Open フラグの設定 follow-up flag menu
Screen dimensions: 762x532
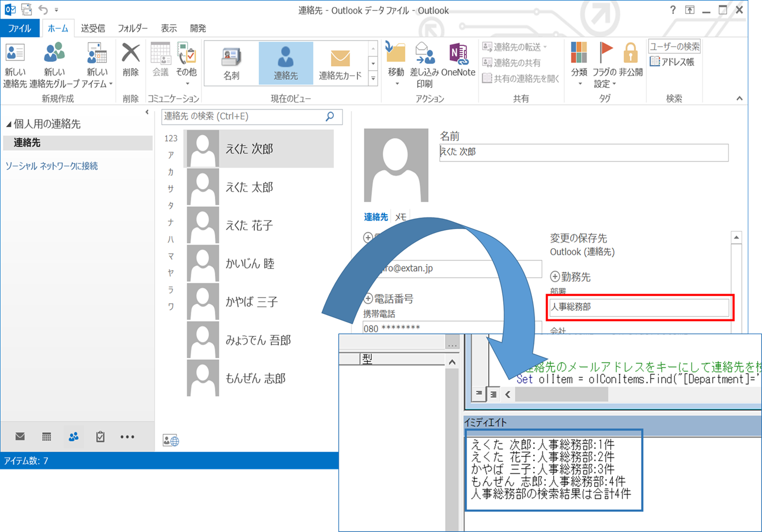605,65
